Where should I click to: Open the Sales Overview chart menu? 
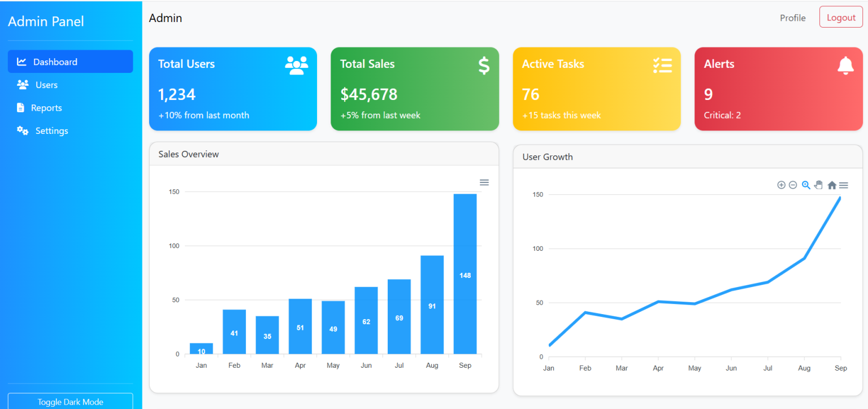484,182
